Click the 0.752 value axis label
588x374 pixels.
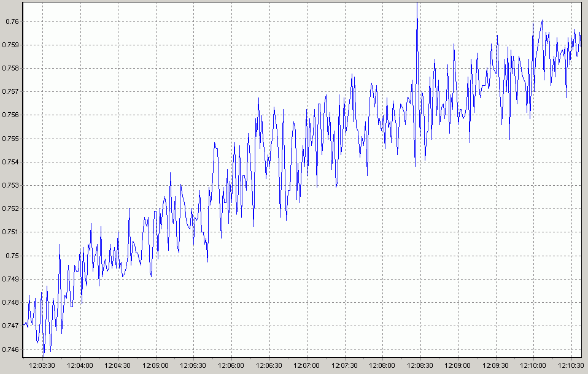point(11,208)
